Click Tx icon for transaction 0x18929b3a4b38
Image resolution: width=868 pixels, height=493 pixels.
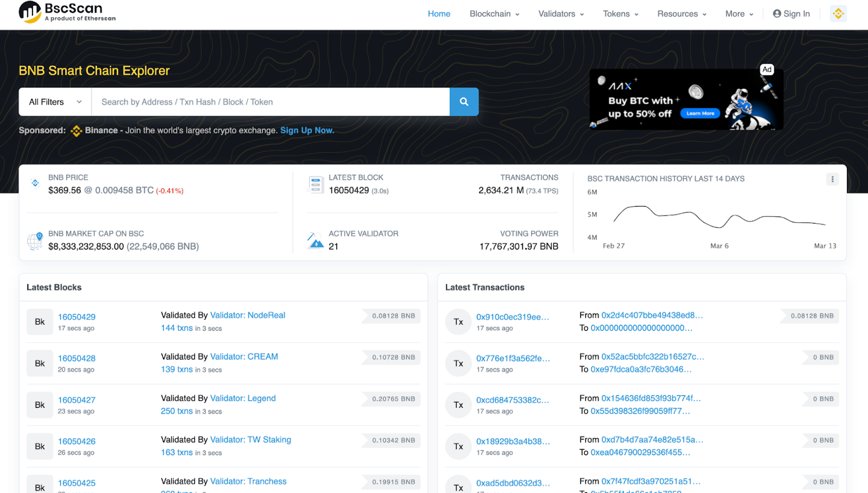point(458,447)
